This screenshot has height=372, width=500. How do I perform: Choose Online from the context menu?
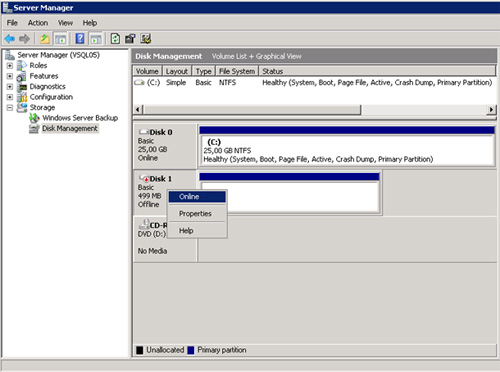[197, 197]
